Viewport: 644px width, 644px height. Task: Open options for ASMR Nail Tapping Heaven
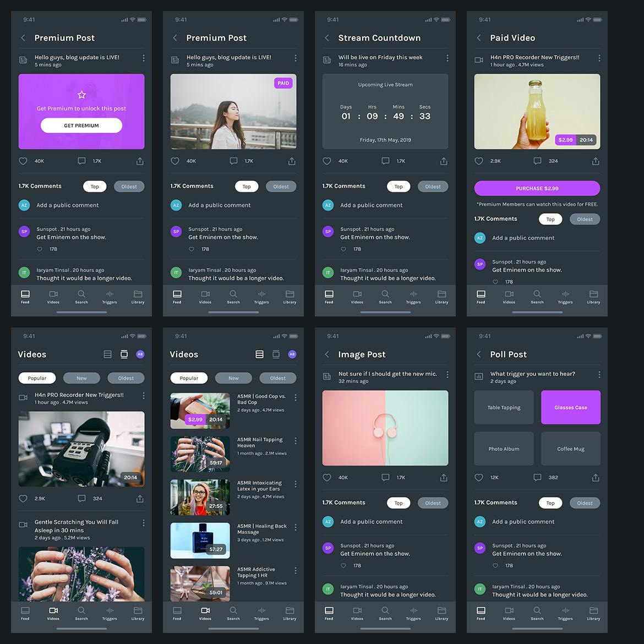[x=295, y=441]
